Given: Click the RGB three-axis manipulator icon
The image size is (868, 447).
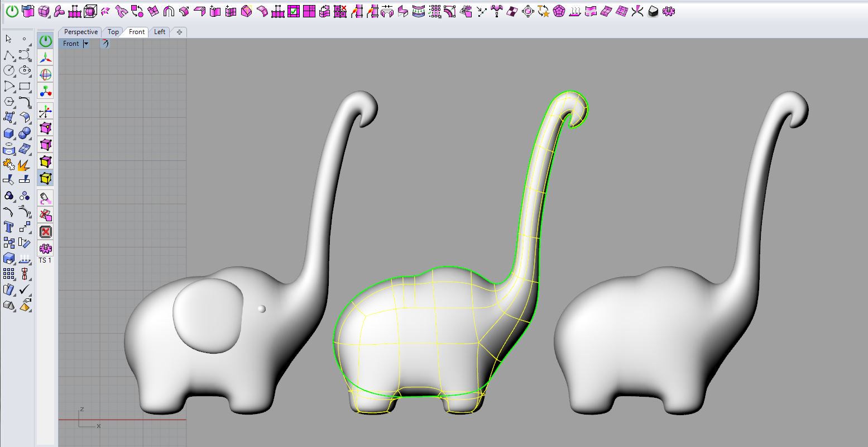Looking at the screenshot, I should (46, 58).
